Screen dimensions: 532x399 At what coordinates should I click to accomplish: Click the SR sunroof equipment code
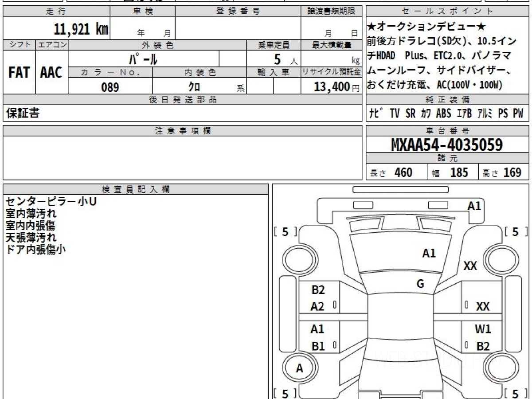click(411, 113)
